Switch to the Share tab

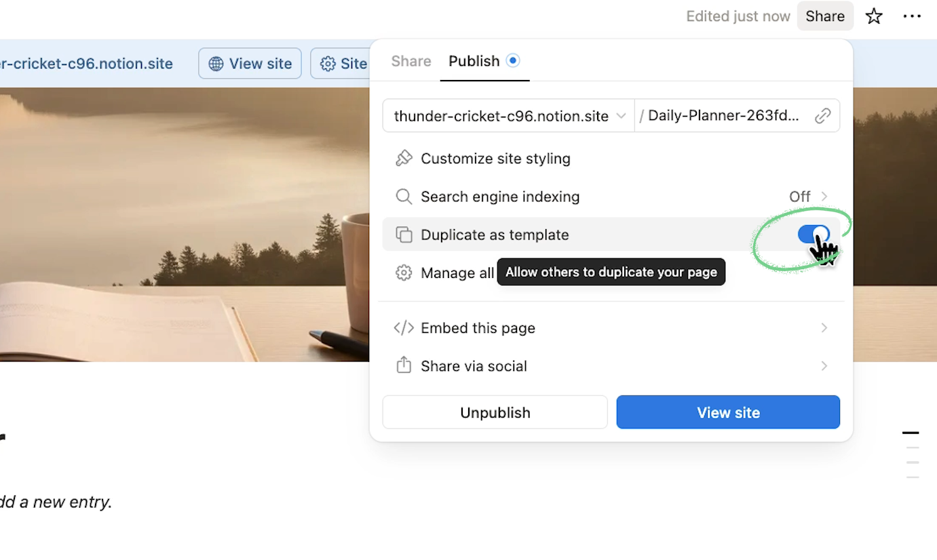(410, 61)
